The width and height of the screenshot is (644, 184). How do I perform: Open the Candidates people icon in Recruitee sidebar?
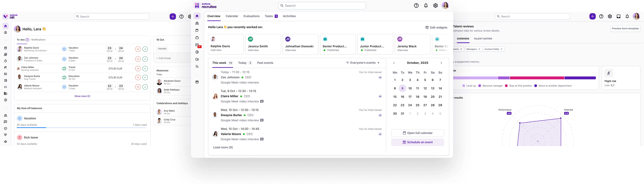197,23
